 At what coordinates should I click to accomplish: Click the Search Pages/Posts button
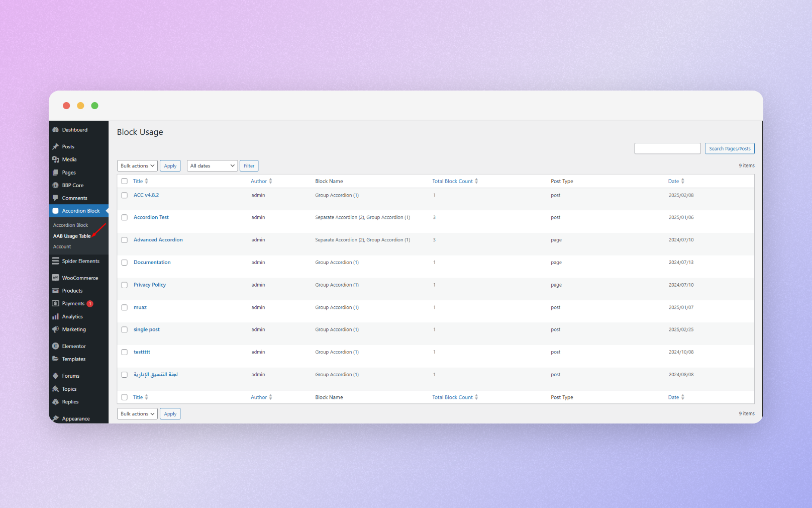729,148
